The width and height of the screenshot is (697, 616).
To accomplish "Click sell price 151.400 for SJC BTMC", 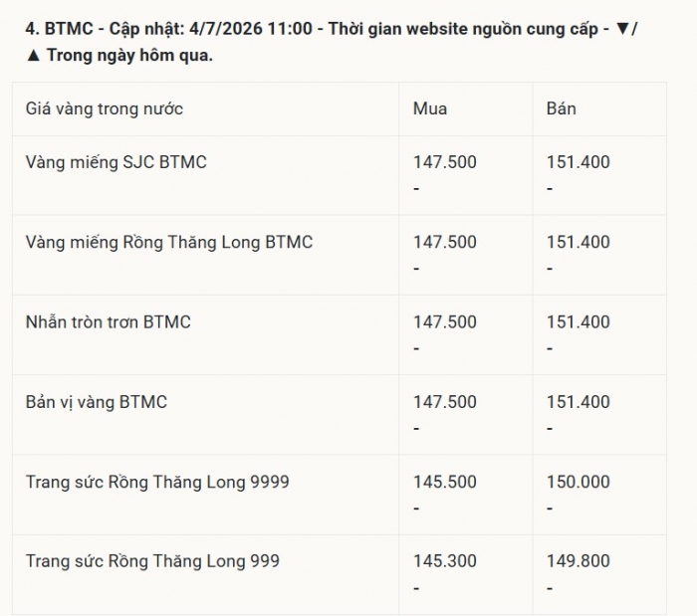I will click(578, 162).
